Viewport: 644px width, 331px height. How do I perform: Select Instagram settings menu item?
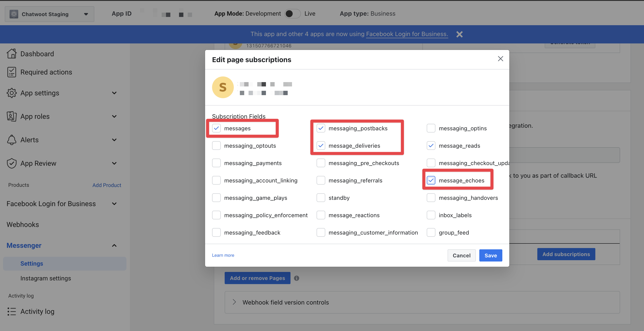pyautogui.click(x=46, y=278)
